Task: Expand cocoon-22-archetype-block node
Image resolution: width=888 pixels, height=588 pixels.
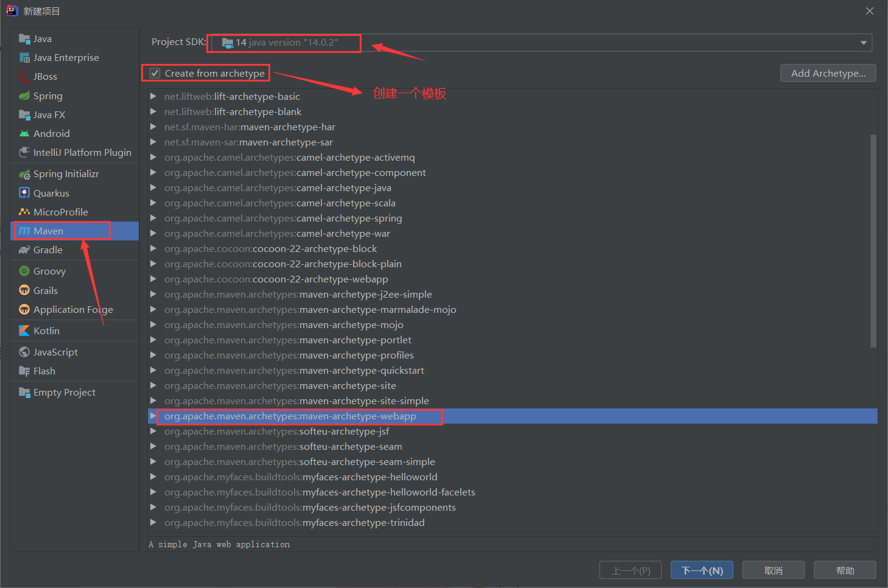Action: click(x=153, y=248)
